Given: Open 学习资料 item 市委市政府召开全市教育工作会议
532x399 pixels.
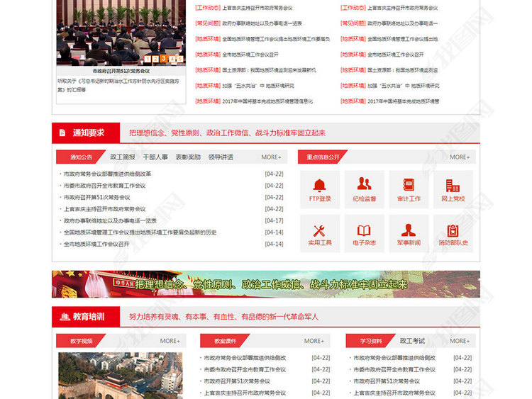Looking at the screenshot, I should (x=394, y=369).
